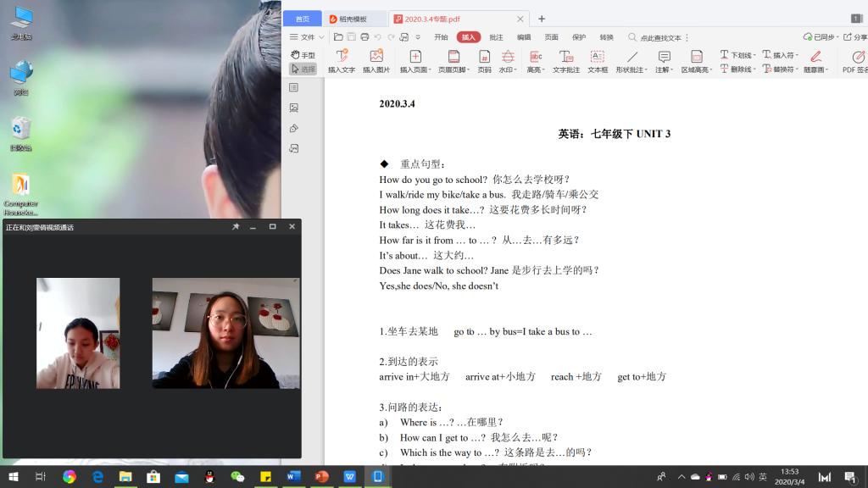The image size is (868, 488).
Task: Click the print icon in quick toolbar
Action: (364, 37)
